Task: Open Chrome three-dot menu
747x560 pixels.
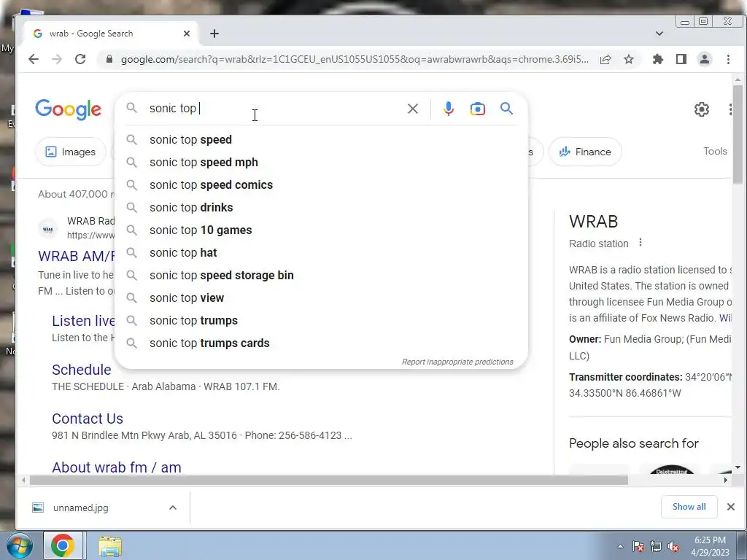Action: [x=729, y=59]
